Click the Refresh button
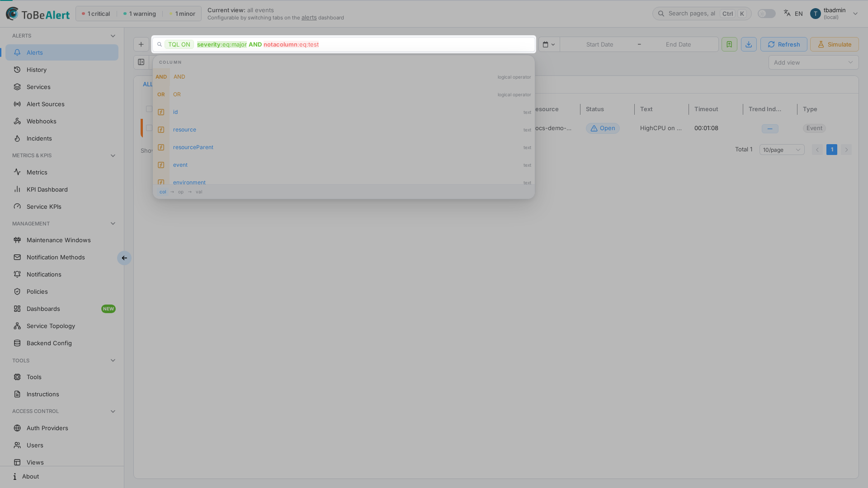The image size is (868, 488). tap(783, 44)
